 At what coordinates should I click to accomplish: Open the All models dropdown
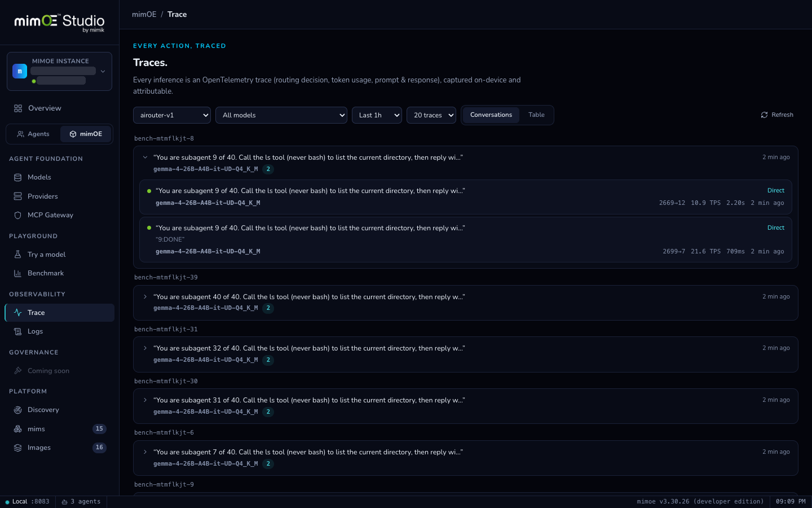[x=281, y=115]
